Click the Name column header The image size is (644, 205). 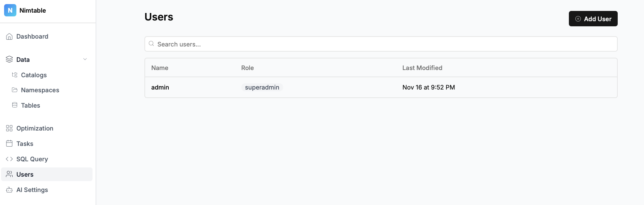point(159,68)
